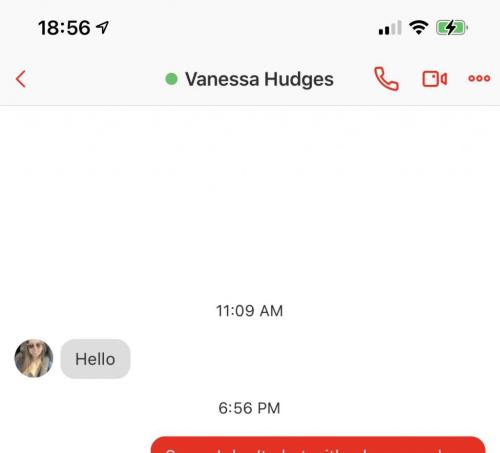Tap the red outgoing message bubble

coord(318,444)
